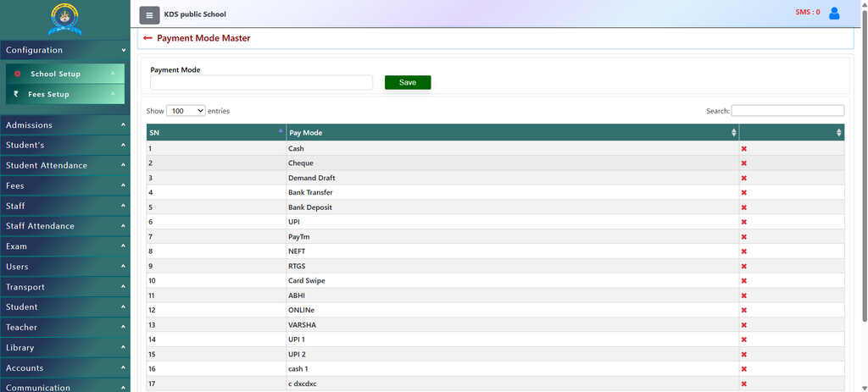
Task: Remove the RTGS pay mode
Action: [744, 266]
